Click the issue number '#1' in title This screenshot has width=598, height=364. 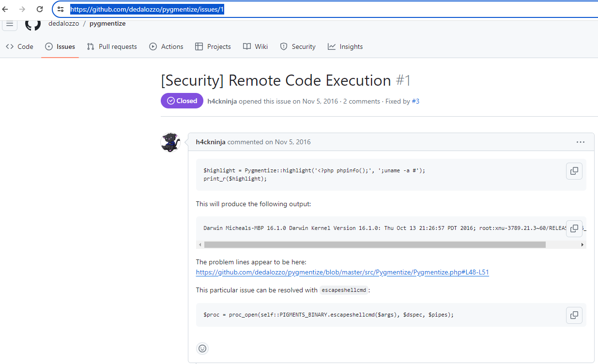(403, 80)
